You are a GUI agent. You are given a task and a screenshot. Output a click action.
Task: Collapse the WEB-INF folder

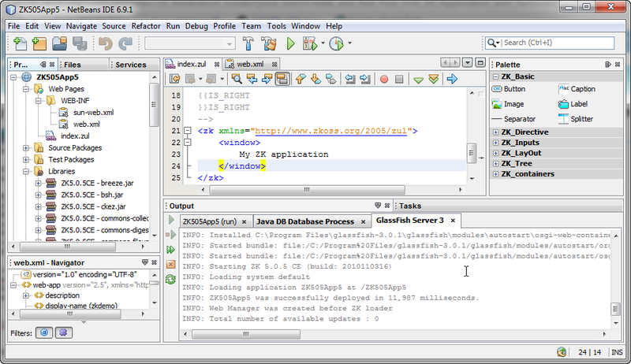(x=38, y=100)
